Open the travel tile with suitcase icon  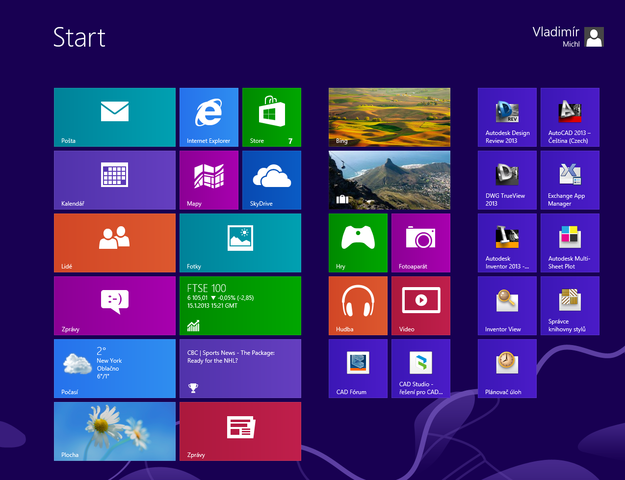pyautogui.click(x=389, y=180)
